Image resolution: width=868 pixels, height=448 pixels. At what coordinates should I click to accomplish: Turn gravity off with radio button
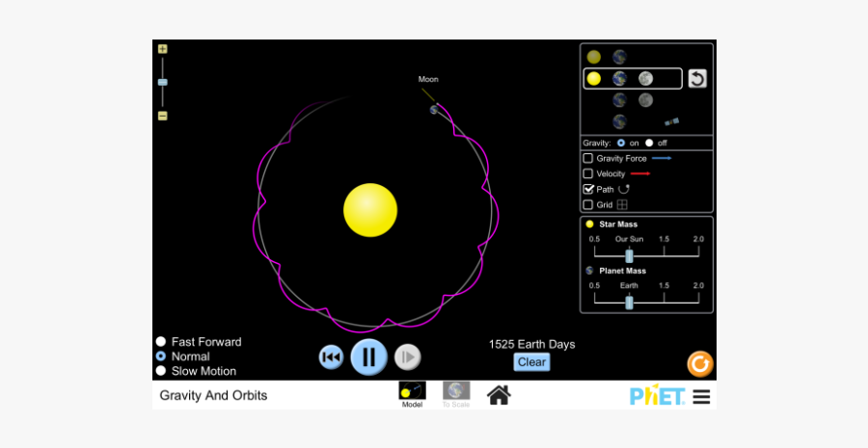[x=649, y=143]
